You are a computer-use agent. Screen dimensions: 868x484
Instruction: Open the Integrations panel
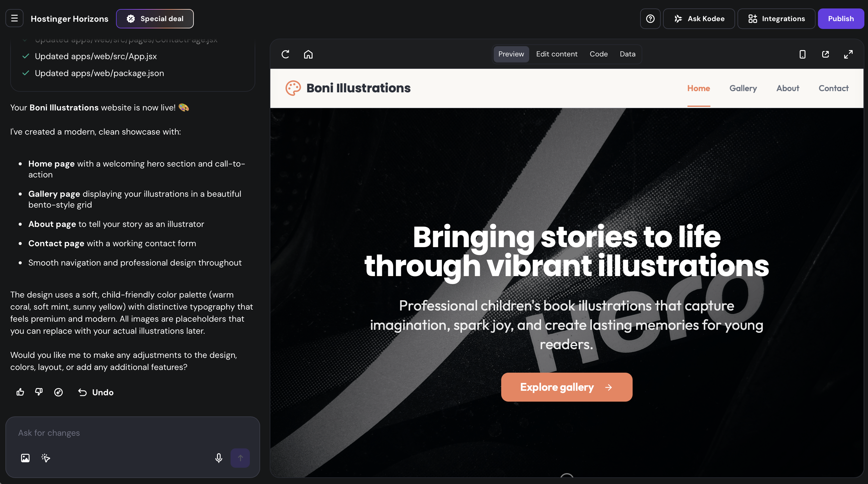776,18
